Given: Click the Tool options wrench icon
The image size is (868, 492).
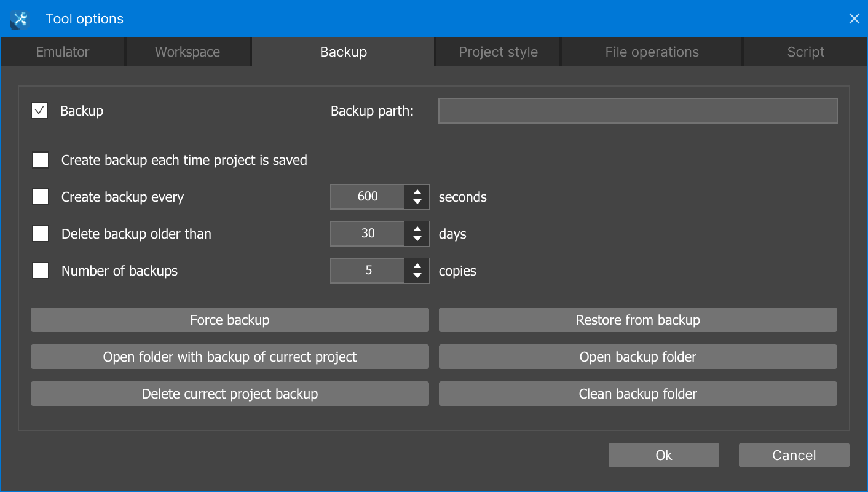Looking at the screenshot, I should (x=20, y=20).
